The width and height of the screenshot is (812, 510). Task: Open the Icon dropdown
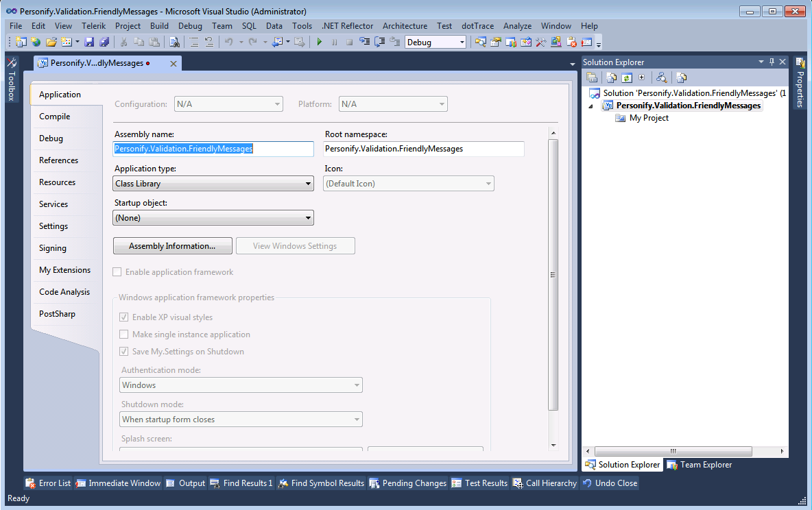pyautogui.click(x=409, y=183)
